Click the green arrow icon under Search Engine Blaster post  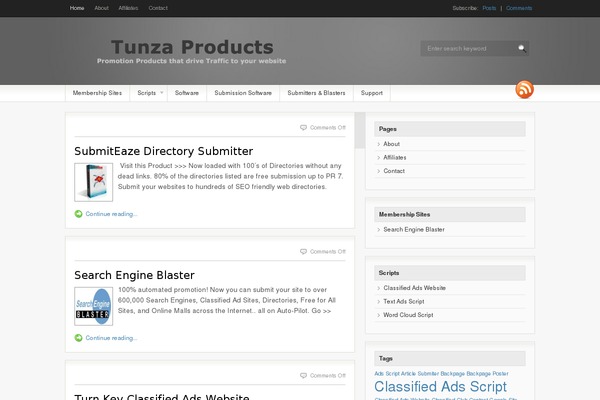pos(78,338)
